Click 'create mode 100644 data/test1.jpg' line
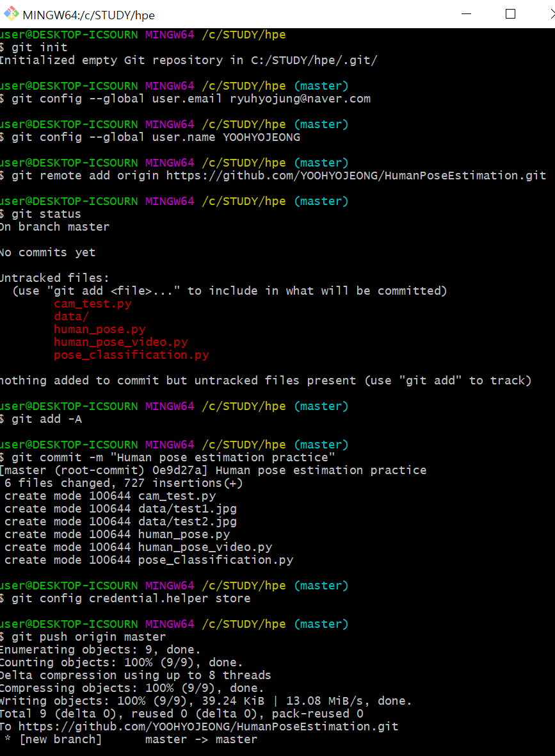 click(x=120, y=509)
